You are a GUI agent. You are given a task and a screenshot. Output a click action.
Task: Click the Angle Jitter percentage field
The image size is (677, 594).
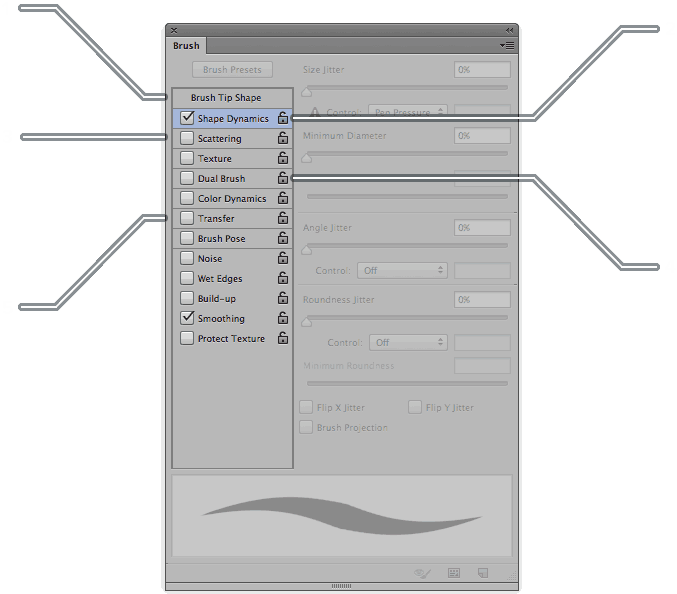pos(482,227)
